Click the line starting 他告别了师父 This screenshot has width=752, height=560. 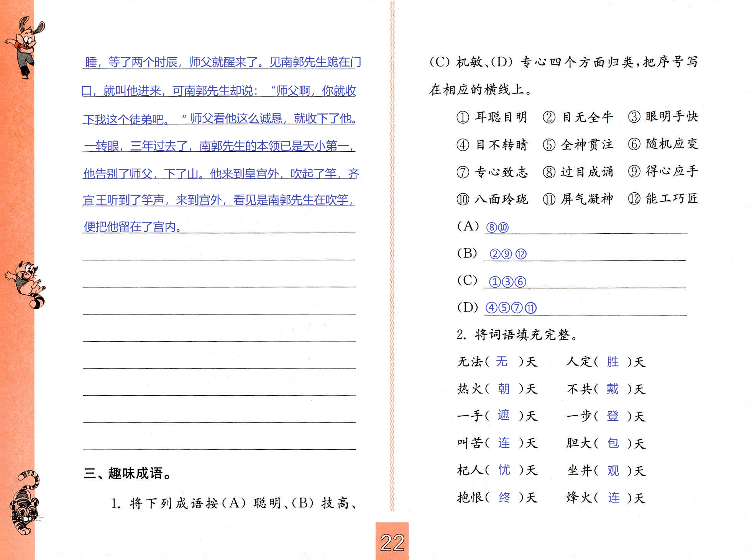221,174
